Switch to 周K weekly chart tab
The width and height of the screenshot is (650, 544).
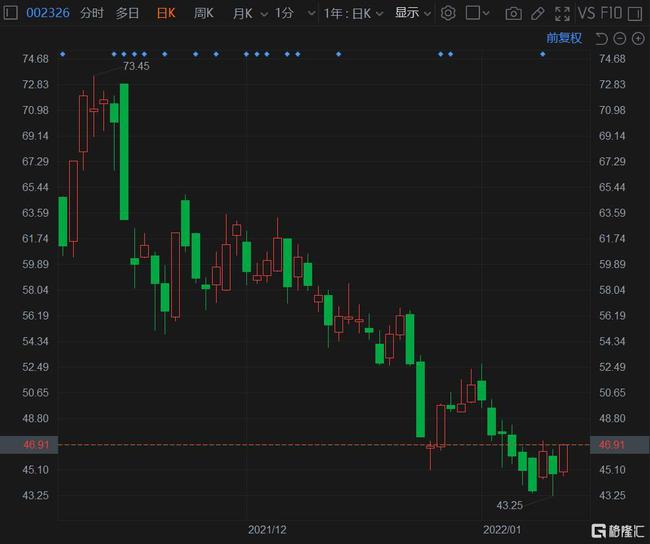pyautogui.click(x=203, y=13)
